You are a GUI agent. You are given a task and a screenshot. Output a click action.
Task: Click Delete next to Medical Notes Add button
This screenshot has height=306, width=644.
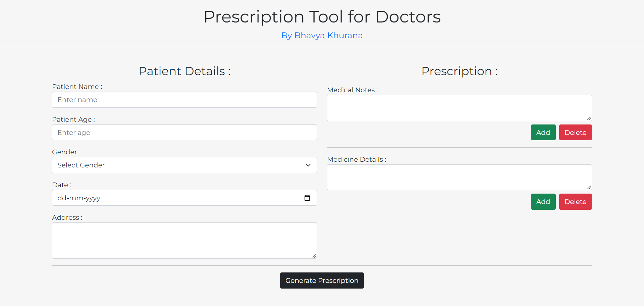tap(575, 132)
